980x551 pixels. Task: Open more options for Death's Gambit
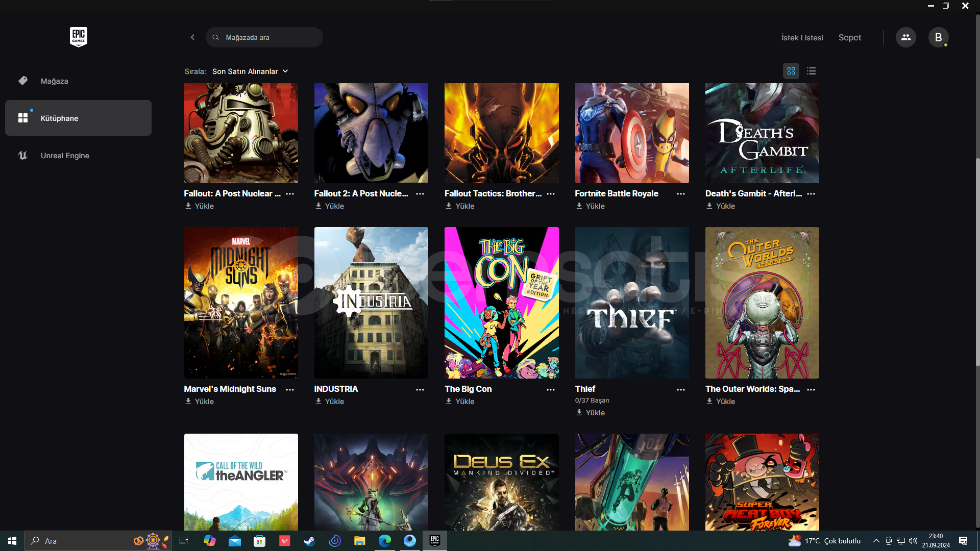point(811,194)
